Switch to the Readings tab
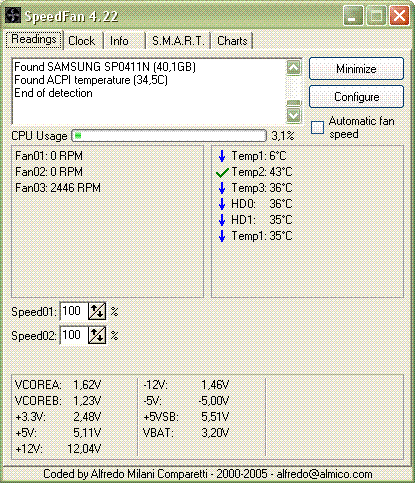 pyautogui.click(x=34, y=40)
